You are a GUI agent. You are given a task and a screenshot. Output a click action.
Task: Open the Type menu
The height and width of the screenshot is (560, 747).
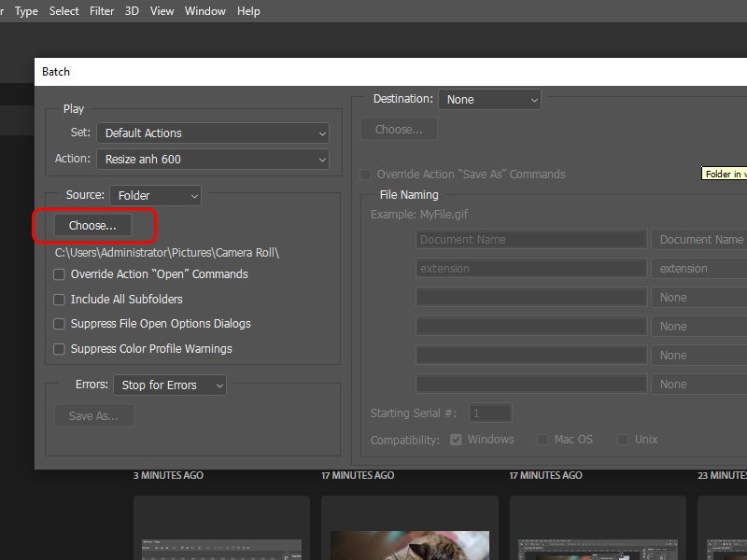pyautogui.click(x=26, y=11)
